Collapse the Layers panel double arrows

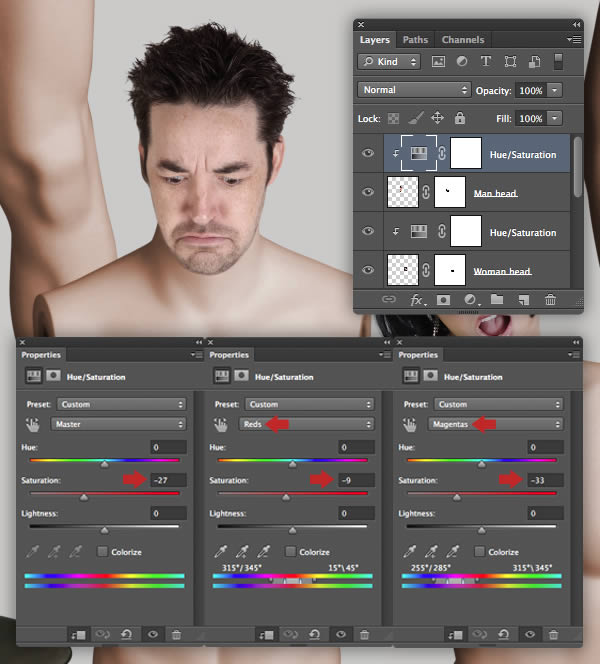[576, 25]
